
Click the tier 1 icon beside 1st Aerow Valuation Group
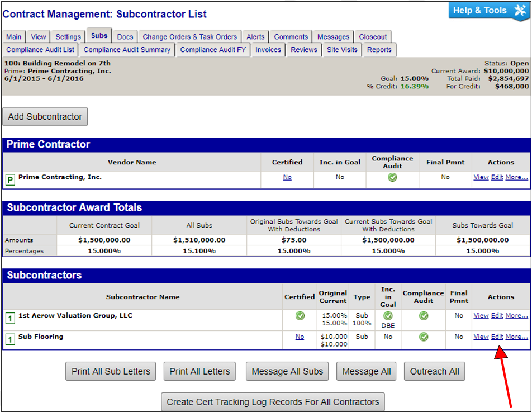[x=10, y=318]
